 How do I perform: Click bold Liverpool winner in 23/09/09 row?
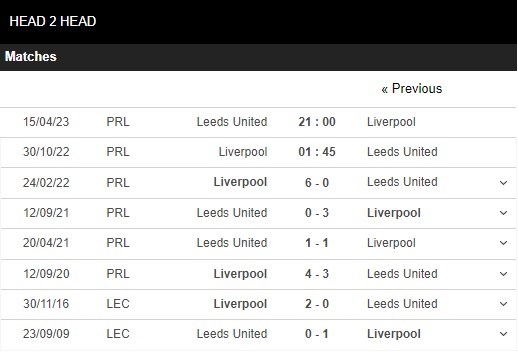(394, 334)
